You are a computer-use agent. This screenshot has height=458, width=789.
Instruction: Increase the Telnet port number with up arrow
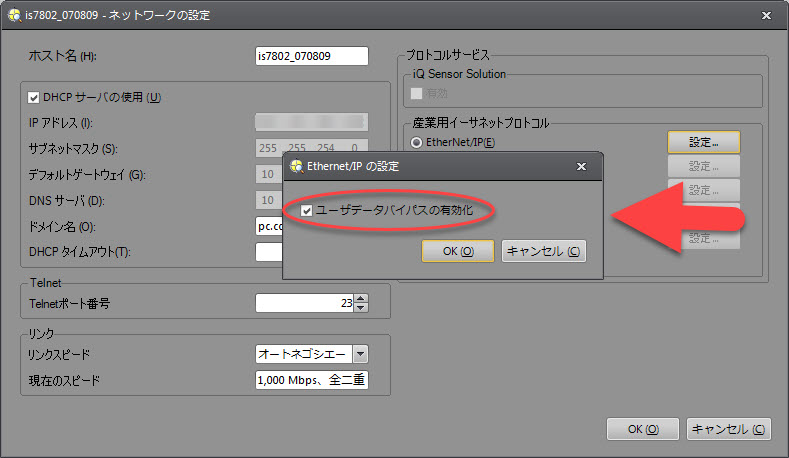361,298
